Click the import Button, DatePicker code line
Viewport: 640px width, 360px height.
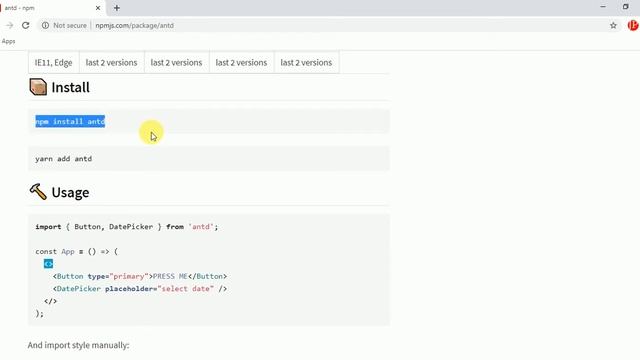tap(127, 227)
